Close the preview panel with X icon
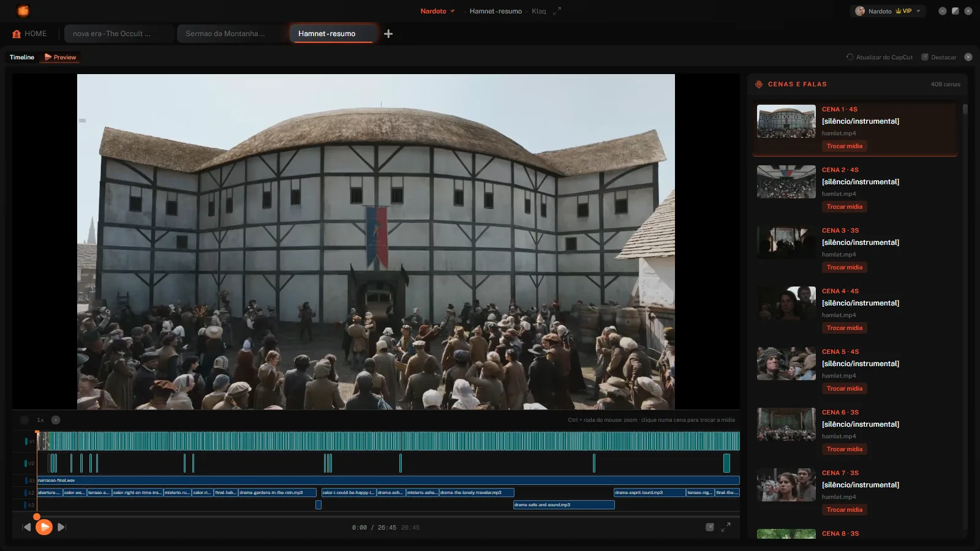The height and width of the screenshot is (551, 980). coord(968,57)
